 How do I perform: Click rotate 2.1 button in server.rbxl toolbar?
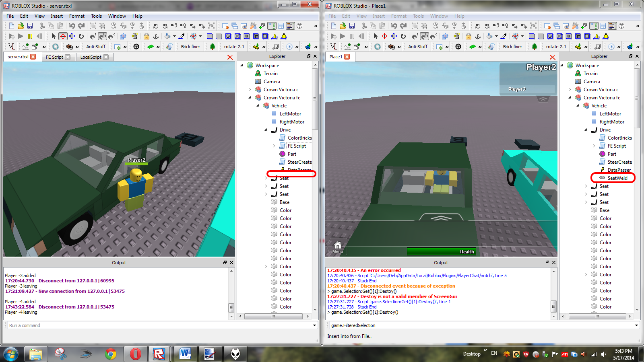click(234, 47)
